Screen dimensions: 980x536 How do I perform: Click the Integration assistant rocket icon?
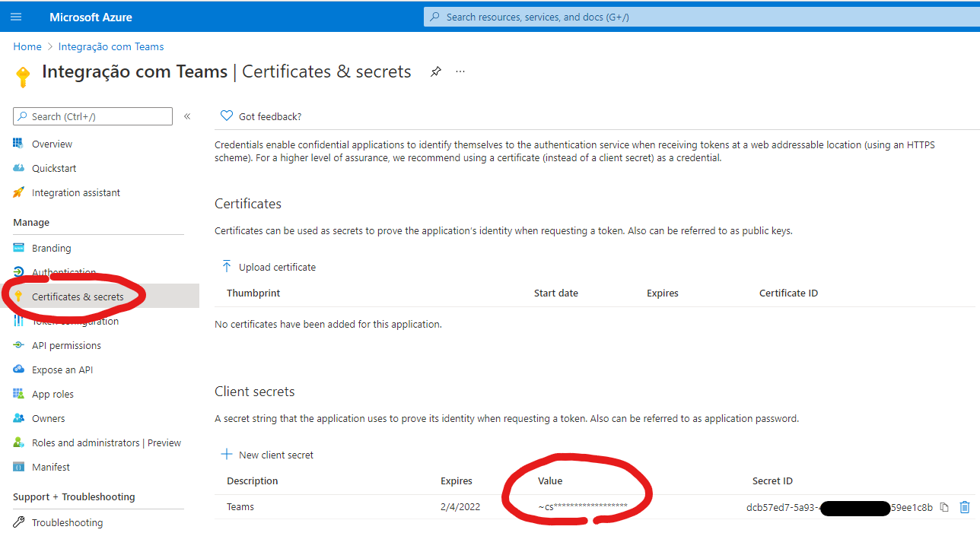[x=18, y=192]
